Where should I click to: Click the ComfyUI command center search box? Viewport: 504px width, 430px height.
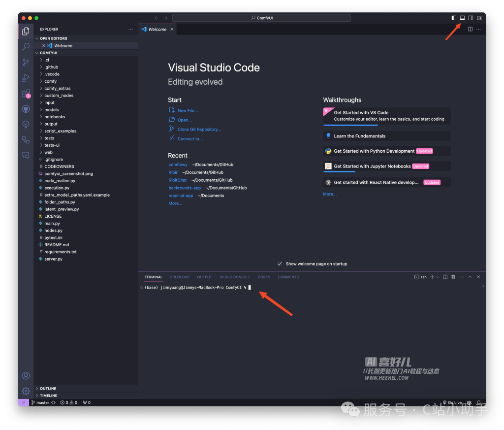[x=261, y=18]
